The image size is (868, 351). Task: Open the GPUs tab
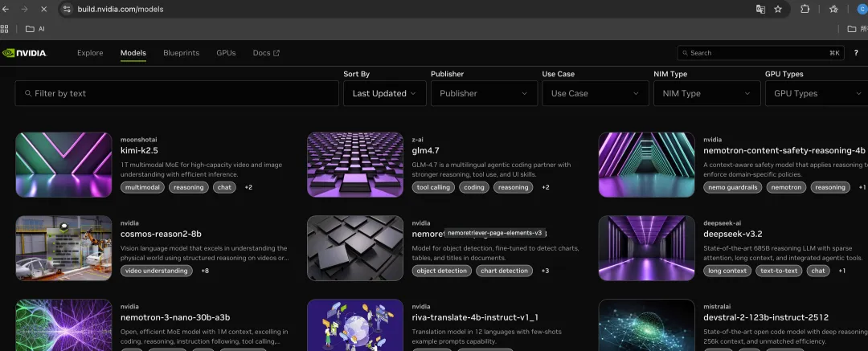pos(226,53)
